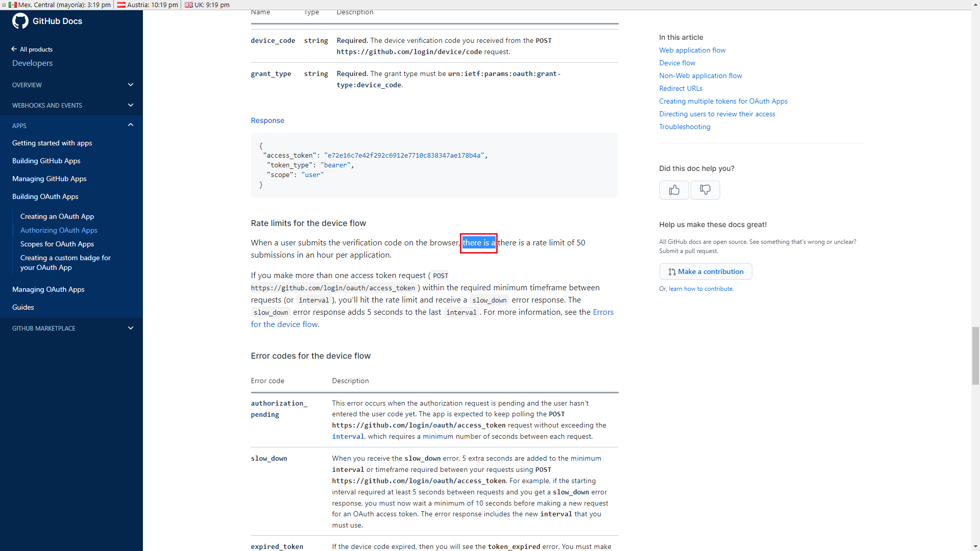Click the highlighted 'there is a' text
The image size is (980, 551).
(479, 243)
